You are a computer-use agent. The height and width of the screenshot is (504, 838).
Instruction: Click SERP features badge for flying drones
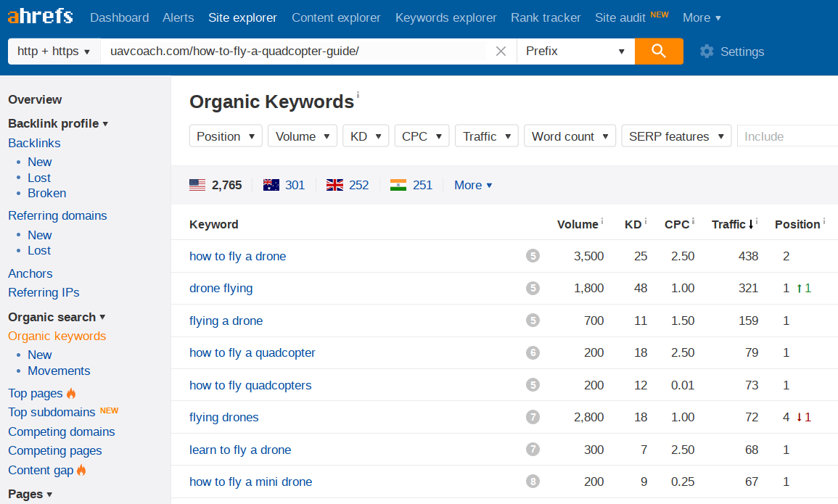coord(533,417)
